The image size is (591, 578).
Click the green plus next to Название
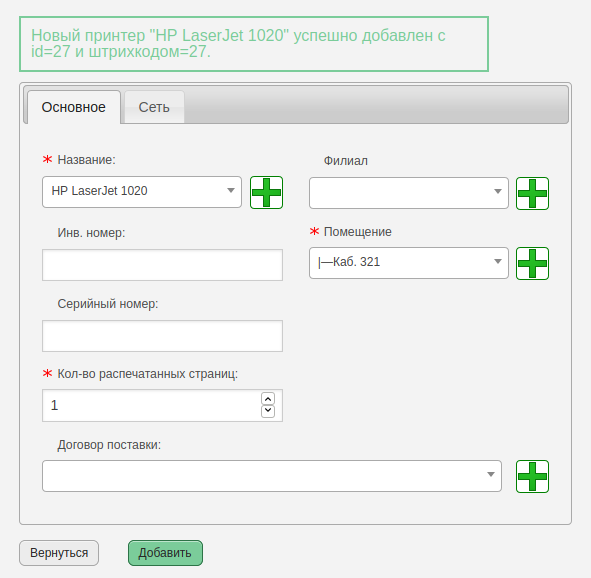point(266,193)
